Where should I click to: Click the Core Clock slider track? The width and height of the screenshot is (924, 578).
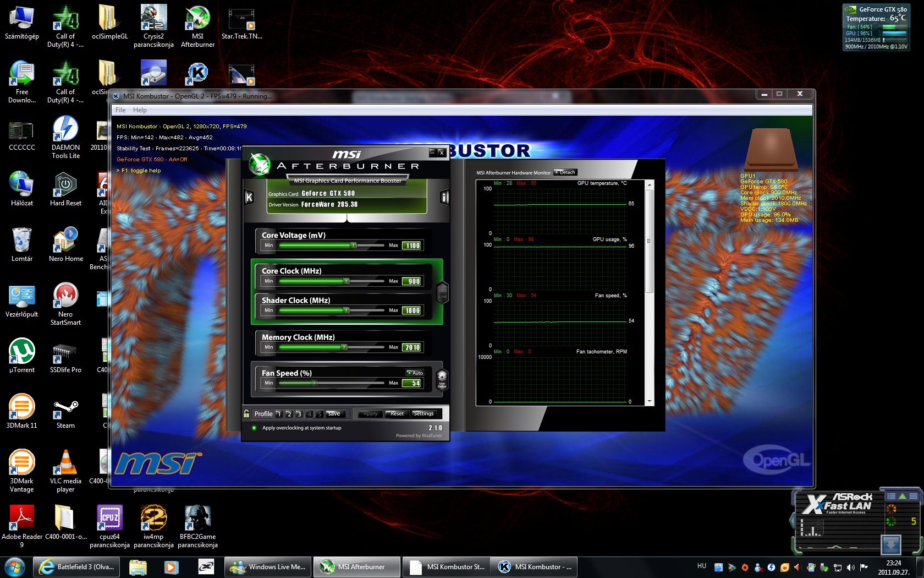coord(332,281)
